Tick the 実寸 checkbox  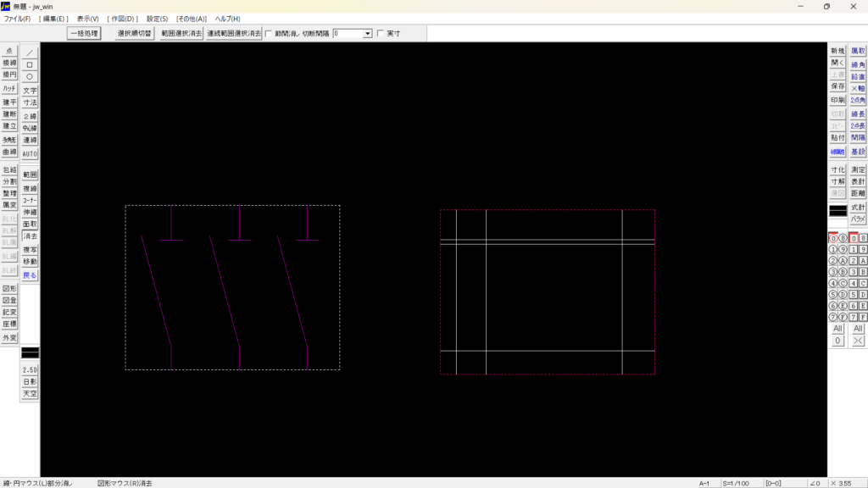coord(380,34)
